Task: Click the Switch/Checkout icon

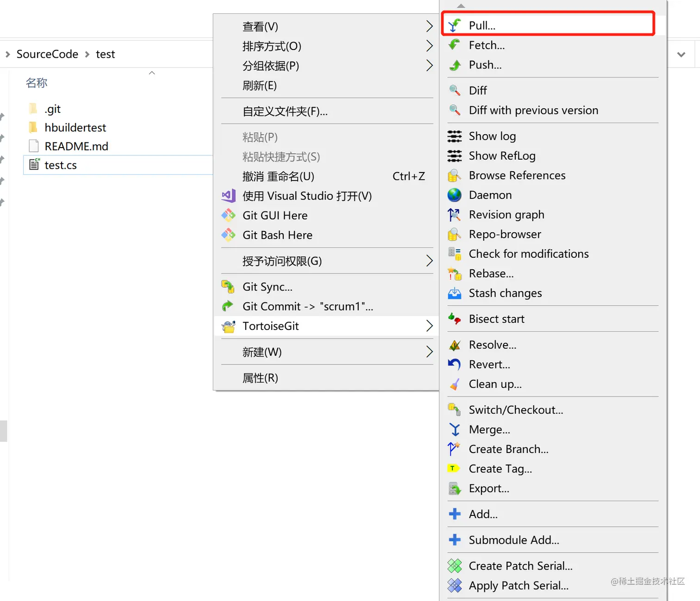Action: coord(455,410)
